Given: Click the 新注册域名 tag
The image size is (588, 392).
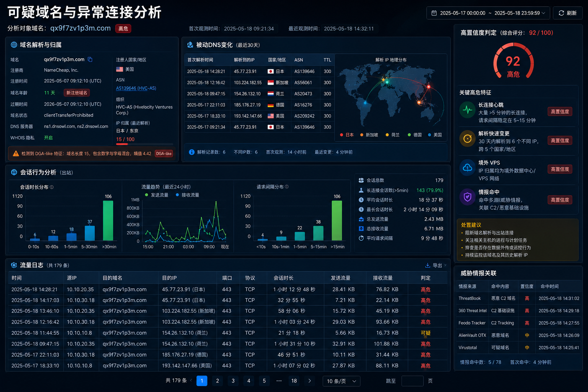Looking at the screenshot, I should pos(77,93).
